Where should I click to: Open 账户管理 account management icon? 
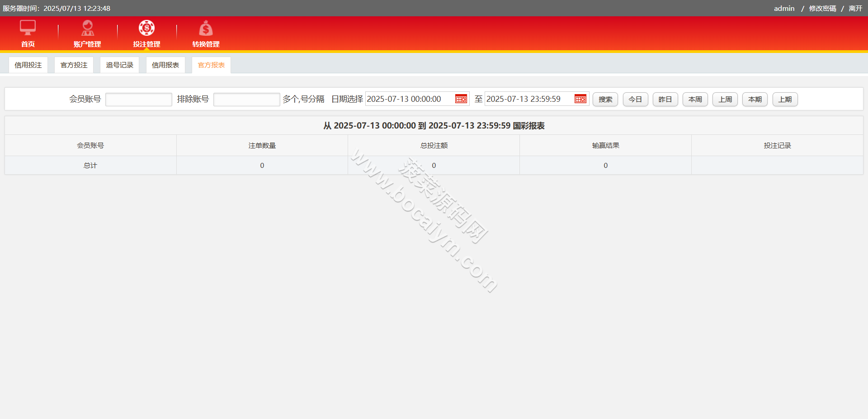[x=87, y=28]
